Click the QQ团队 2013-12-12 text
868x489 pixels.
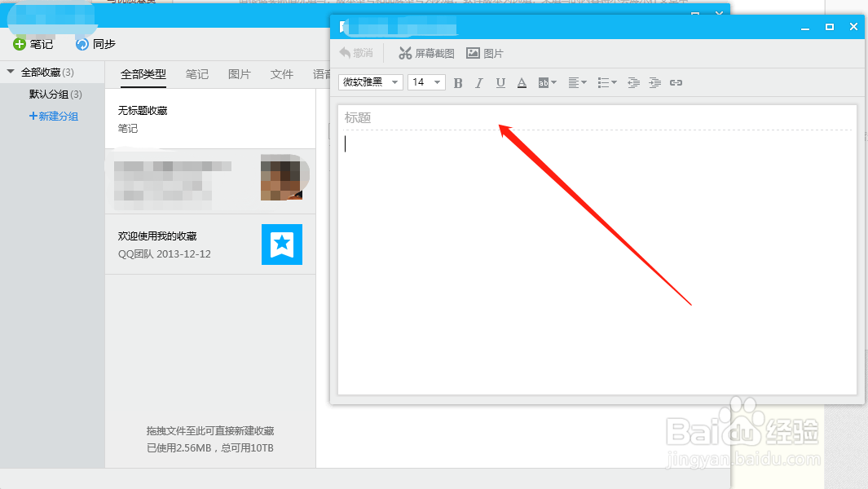(165, 254)
